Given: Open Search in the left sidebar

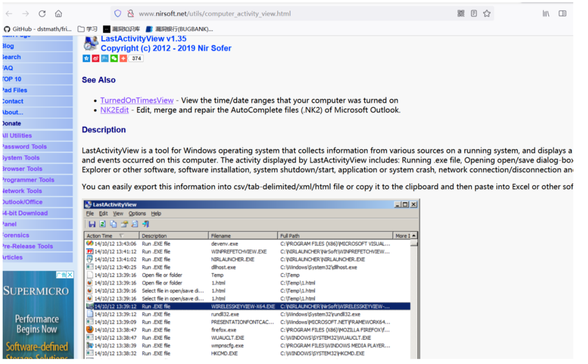Looking at the screenshot, I should (x=37, y=57).
